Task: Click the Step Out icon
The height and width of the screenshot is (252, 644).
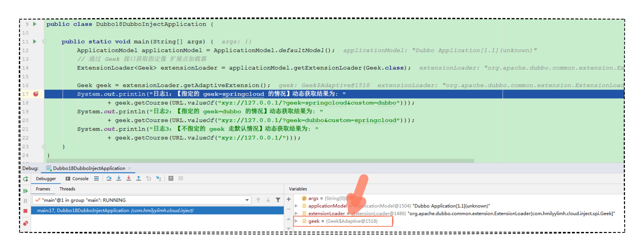Action: (x=139, y=178)
